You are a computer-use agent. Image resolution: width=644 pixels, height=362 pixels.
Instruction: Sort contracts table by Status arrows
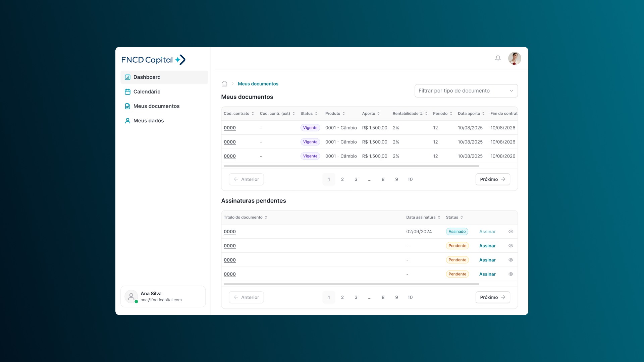(316, 114)
